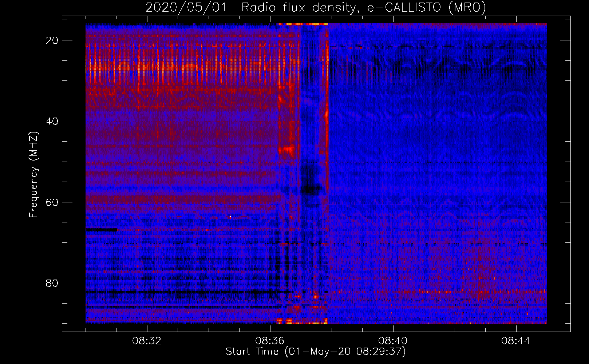Viewport: 589px width, 364px height.
Task: Click the '08:32' time tick label
Action: pyautogui.click(x=147, y=341)
